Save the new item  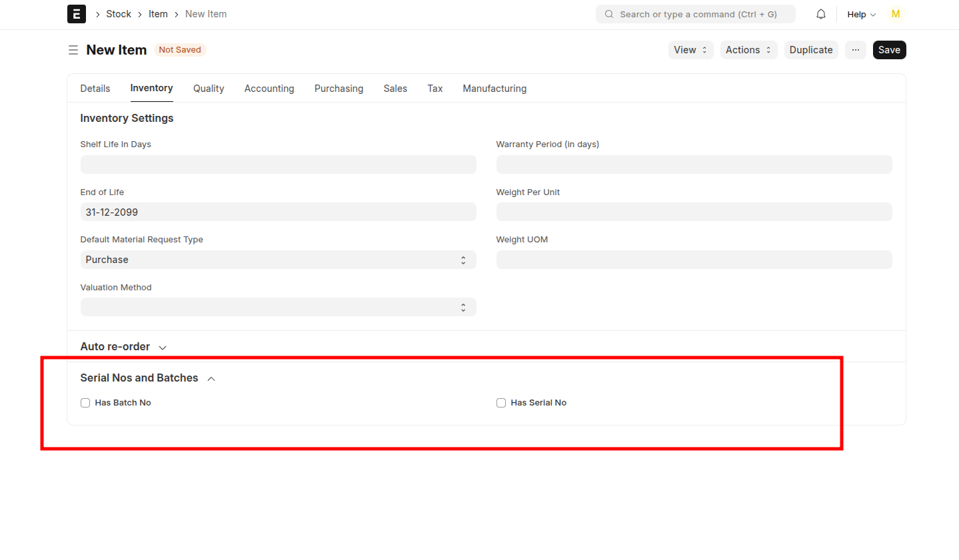pyautogui.click(x=889, y=50)
